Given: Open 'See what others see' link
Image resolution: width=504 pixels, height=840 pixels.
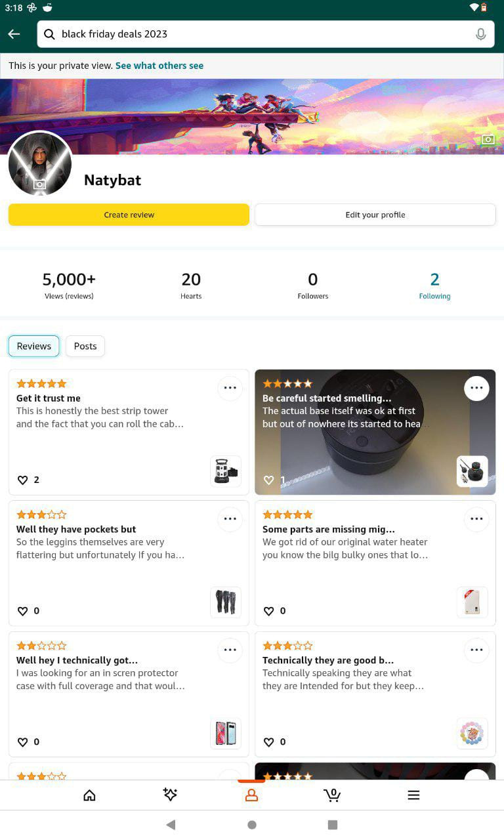Looking at the screenshot, I should (159, 66).
